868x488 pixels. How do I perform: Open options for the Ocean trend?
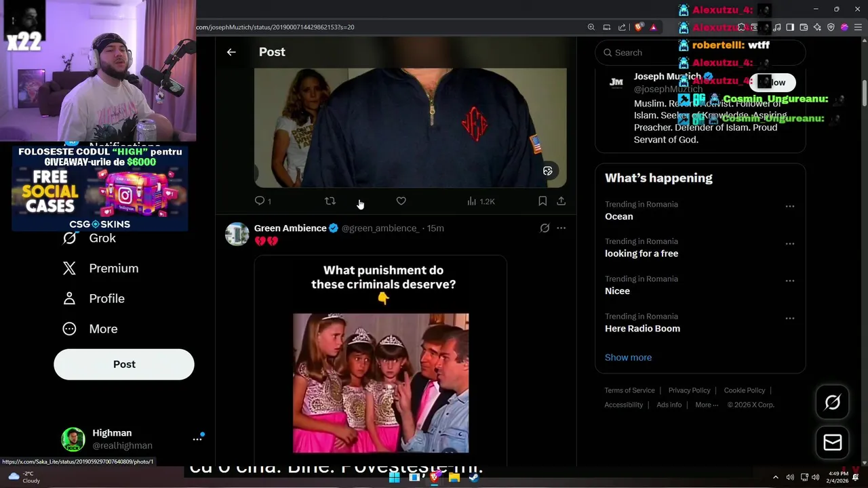790,206
